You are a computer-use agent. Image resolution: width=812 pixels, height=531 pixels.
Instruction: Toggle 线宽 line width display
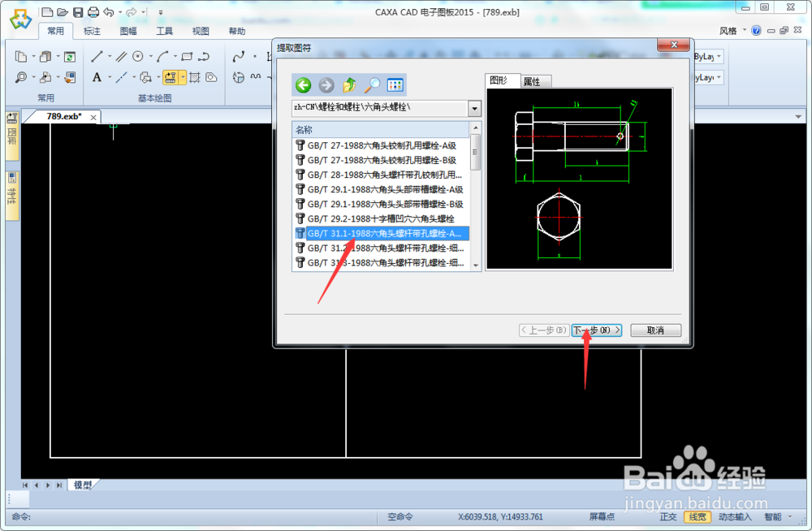tap(698, 516)
